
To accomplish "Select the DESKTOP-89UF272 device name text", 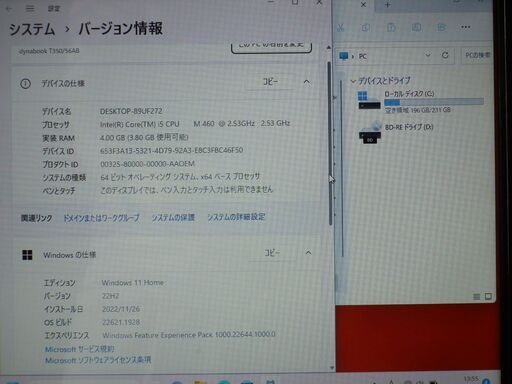I will point(131,111).
